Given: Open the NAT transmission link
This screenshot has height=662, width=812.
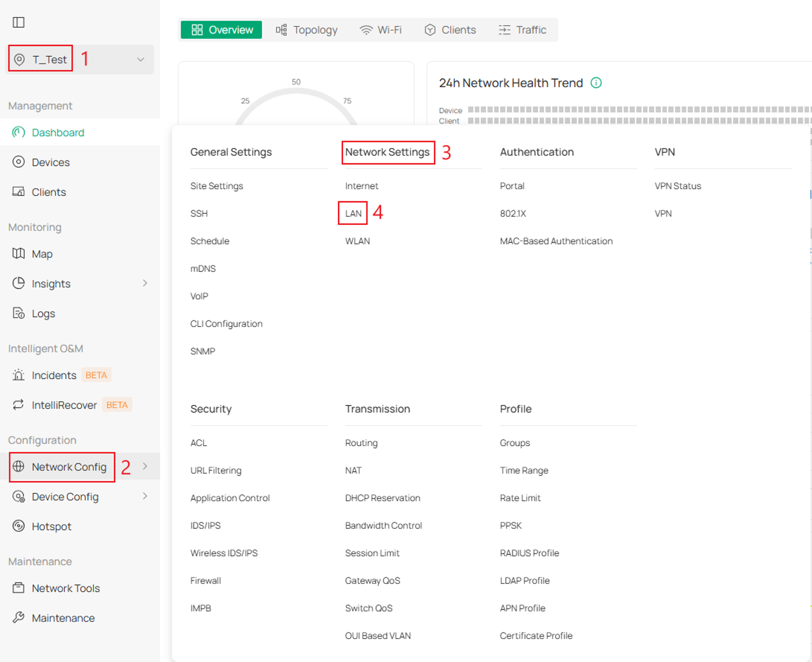Looking at the screenshot, I should 354,470.
